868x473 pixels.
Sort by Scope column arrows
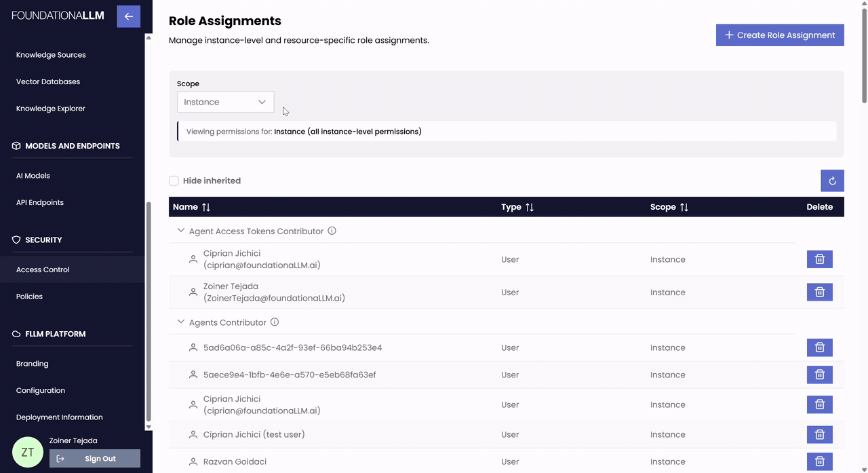[x=684, y=207]
